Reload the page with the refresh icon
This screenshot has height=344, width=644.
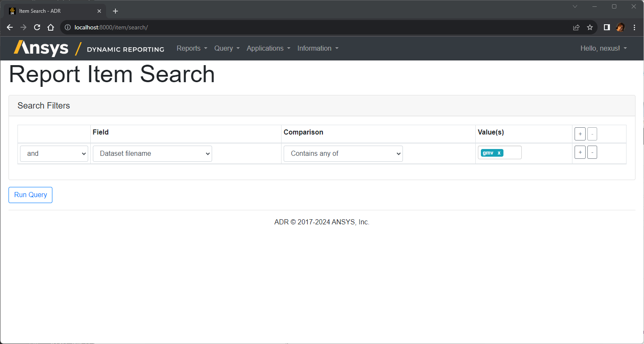click(37, 27)
